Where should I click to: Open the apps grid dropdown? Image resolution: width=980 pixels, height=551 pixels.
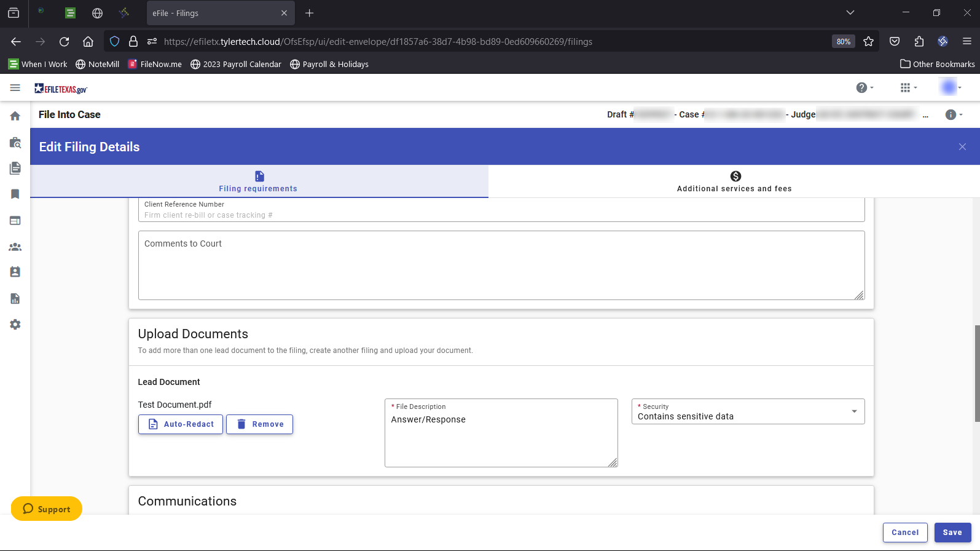tap(907, 88)
